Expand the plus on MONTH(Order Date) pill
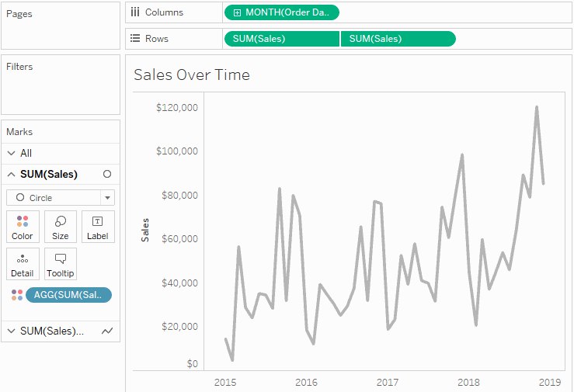This screenshot has height=392, width=574. pos(237,12)
